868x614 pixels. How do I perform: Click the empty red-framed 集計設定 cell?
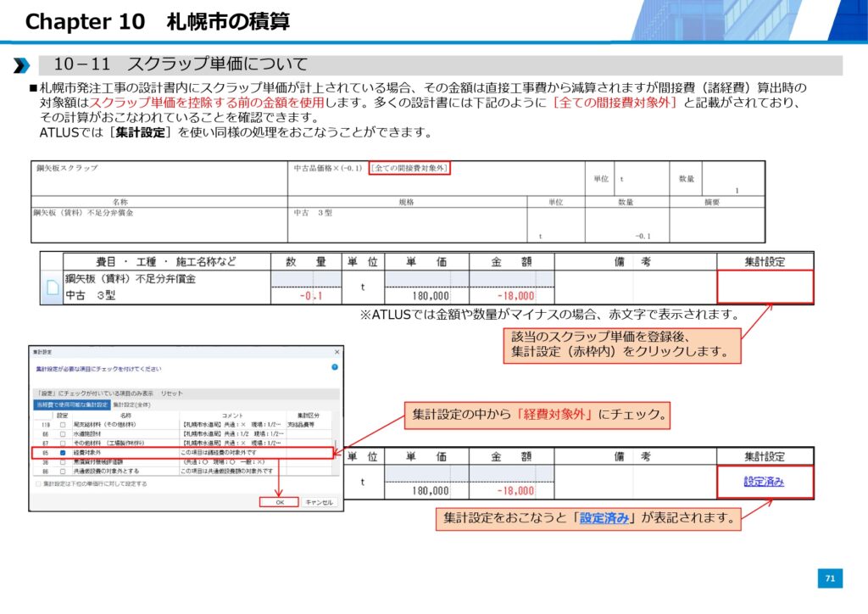[765, 287]
